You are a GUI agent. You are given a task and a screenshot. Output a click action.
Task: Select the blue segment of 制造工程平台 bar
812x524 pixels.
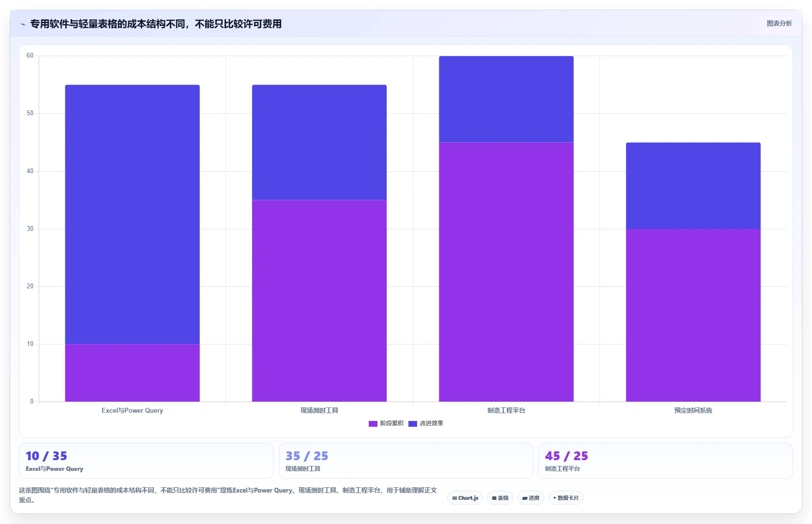click(506, 99)
